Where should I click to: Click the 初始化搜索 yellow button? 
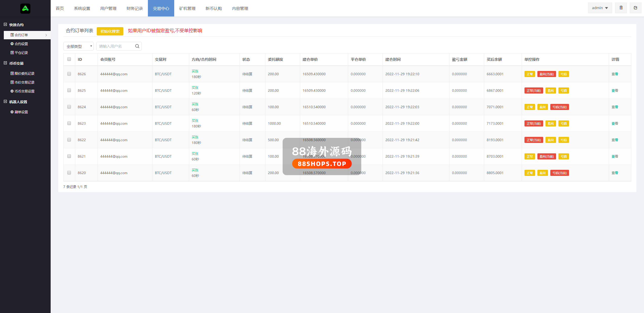110,31
